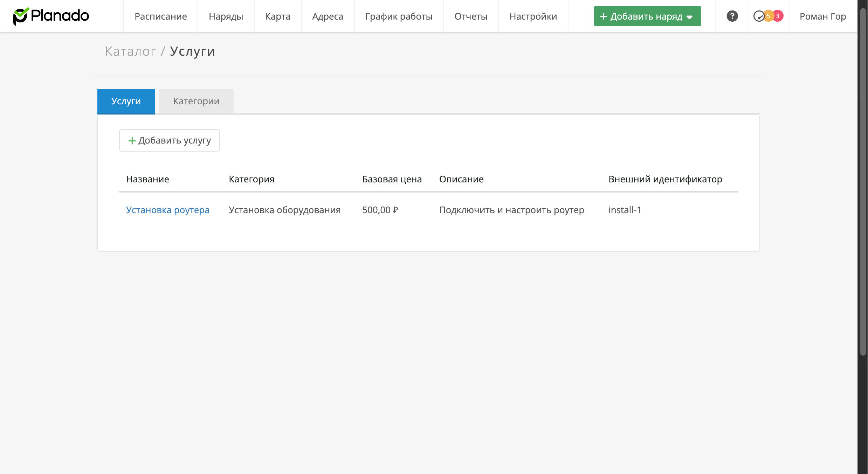Click the Planado logo
The width and height of the screenshot is (868, 474).
[x=51, y=16]
